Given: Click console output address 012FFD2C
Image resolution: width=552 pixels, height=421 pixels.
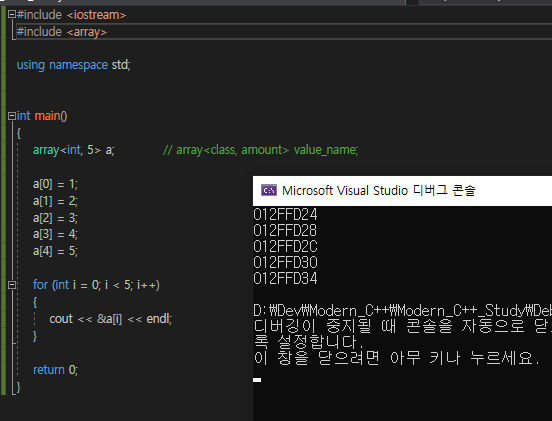Looking at the screenshot, I should (285, 246).
